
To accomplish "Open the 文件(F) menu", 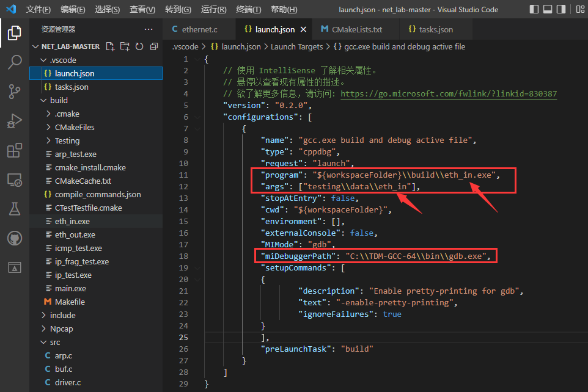I will click(39, 9).
